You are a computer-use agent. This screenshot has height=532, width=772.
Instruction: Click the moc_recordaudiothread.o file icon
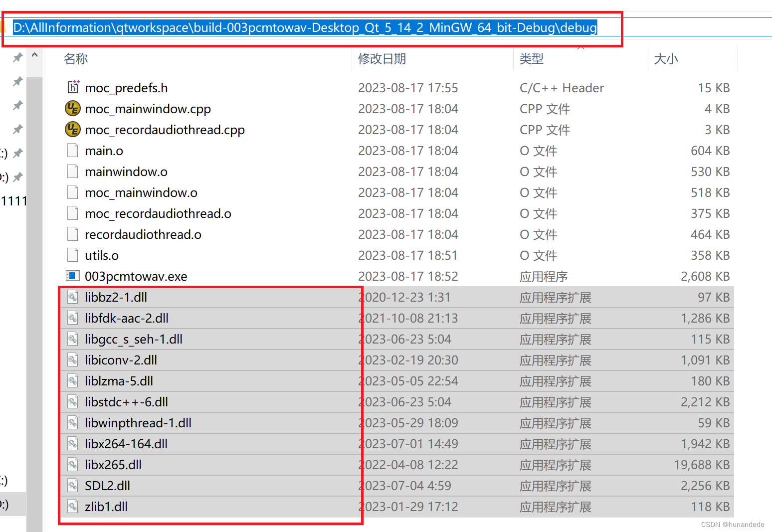click(x=73, y=213)
